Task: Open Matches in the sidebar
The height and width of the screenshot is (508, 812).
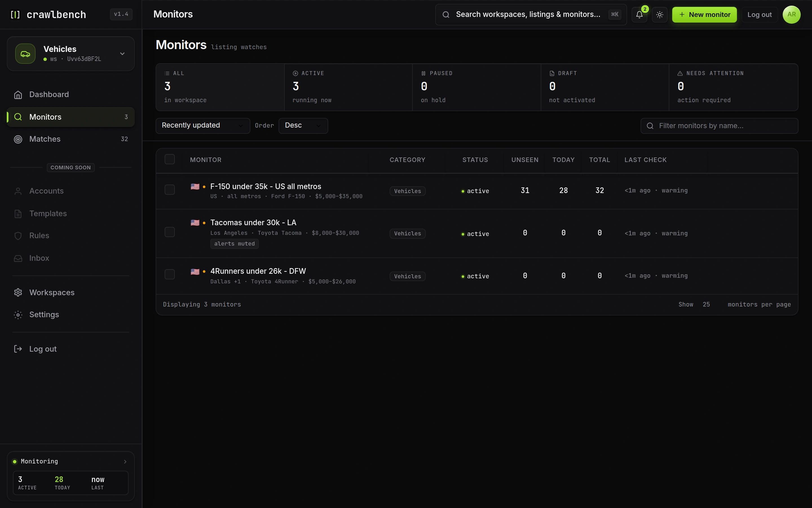Action: click(x=71, y=139)
